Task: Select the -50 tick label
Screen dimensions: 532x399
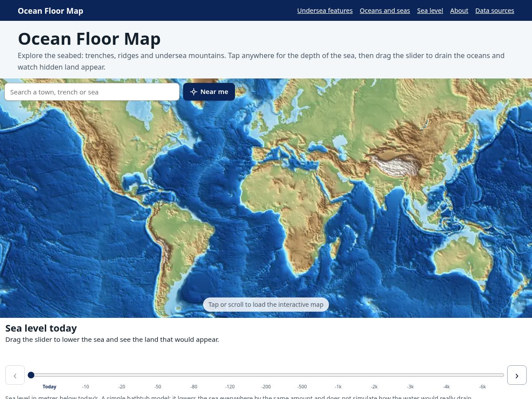Action: click(158, 387)
